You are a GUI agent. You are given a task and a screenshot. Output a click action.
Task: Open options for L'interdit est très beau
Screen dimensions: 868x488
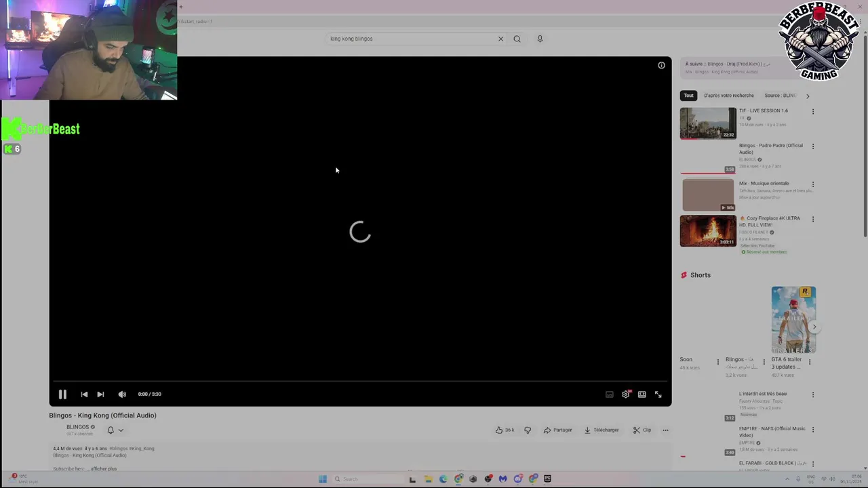tap(812, 394)
